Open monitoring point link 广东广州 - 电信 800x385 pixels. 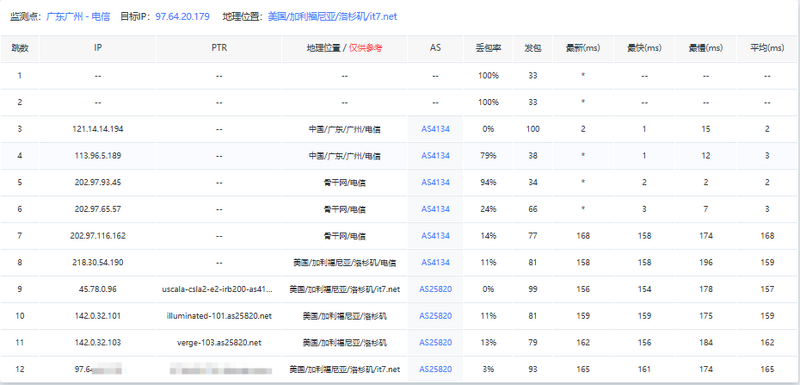point(78,17)
